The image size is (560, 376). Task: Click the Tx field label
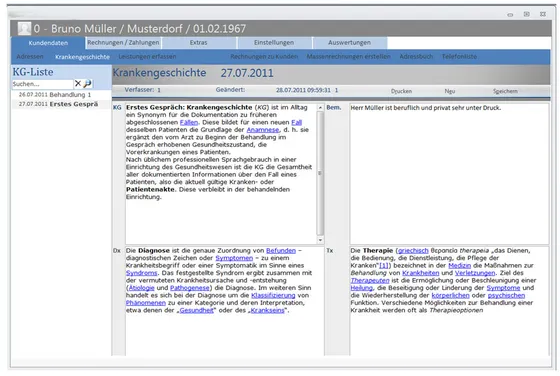(x=330, y=251)
